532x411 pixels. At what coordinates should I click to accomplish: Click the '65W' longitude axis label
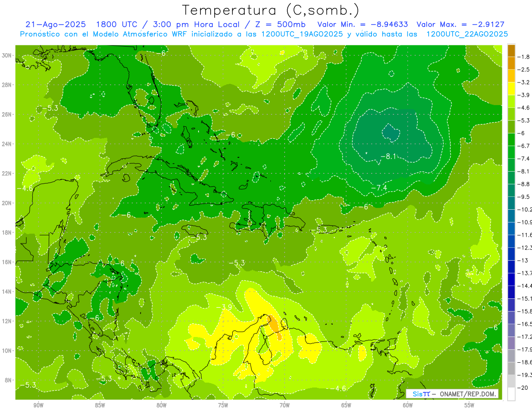point(346,405)
